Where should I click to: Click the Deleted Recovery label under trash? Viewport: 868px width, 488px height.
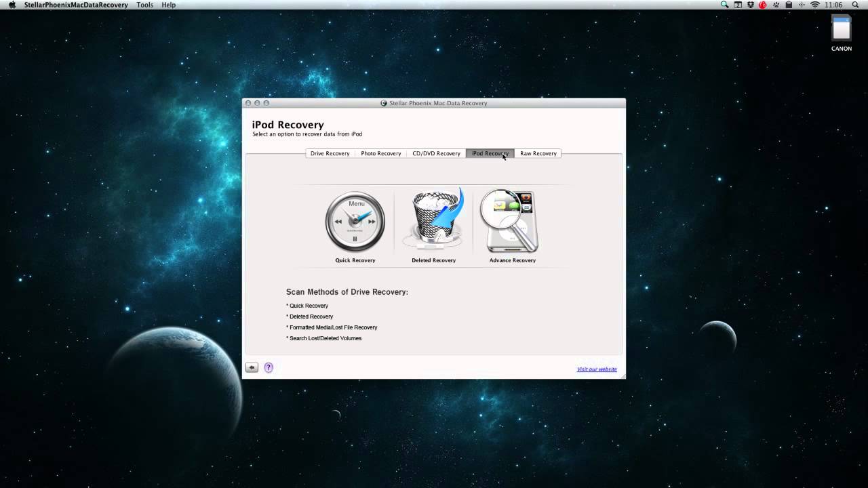(434, 260)
